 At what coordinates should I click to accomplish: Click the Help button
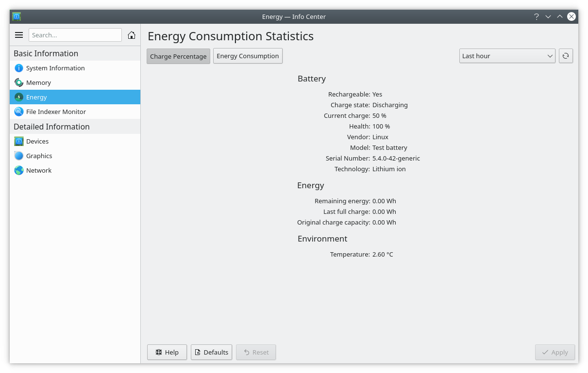click(x=167, y=352)
